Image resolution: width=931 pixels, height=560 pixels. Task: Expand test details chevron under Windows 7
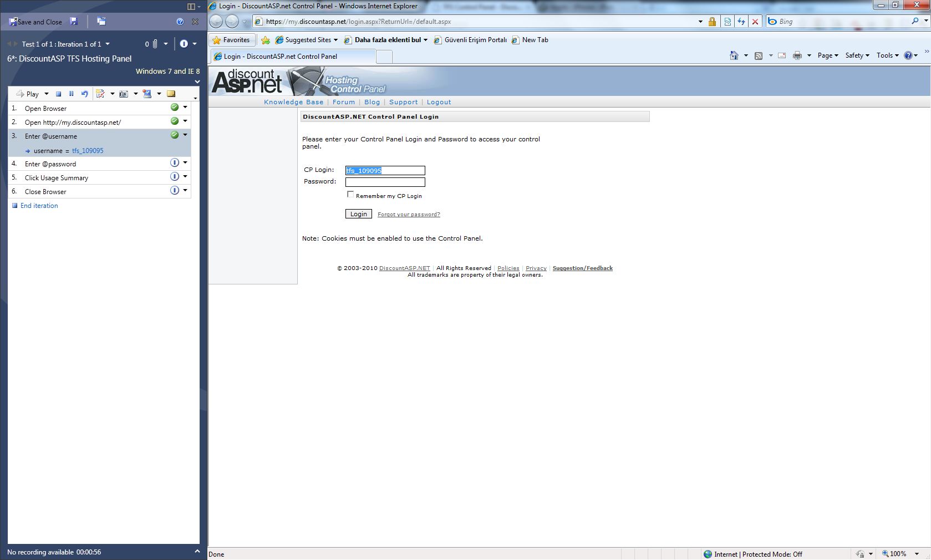pos(197,82)
